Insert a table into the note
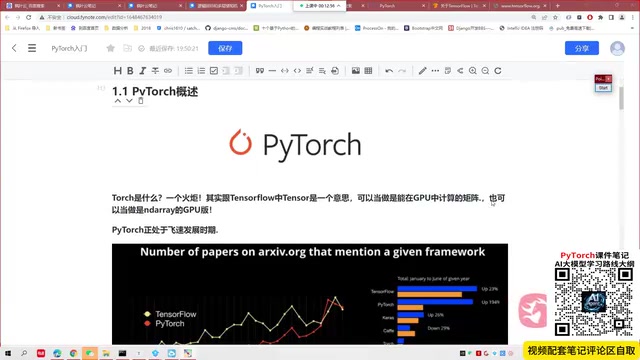The image size is (640, 360). (368, 71)
